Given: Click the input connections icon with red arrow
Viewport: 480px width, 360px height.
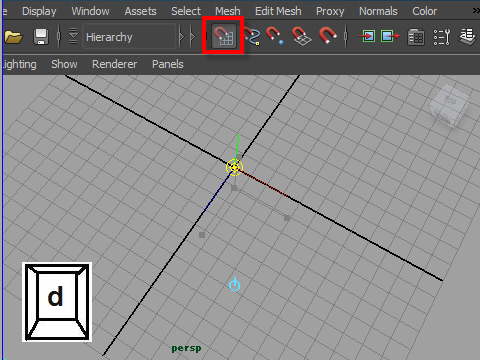Looking at the screenshot, I should coord(366,36).
